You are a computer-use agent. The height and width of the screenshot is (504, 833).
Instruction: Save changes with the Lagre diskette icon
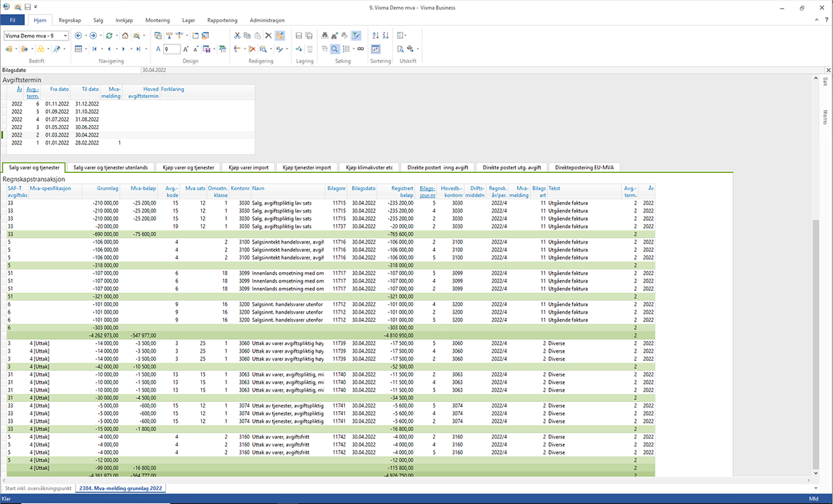(x=298, y=35)
